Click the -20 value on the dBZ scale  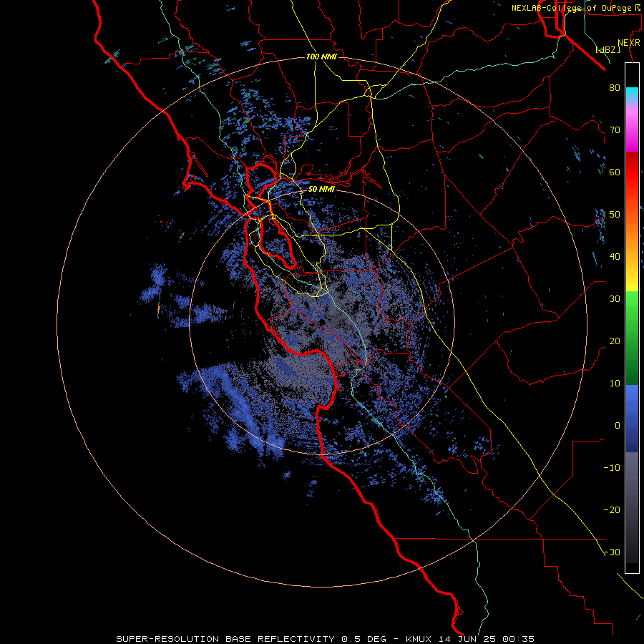coord(612,510)
